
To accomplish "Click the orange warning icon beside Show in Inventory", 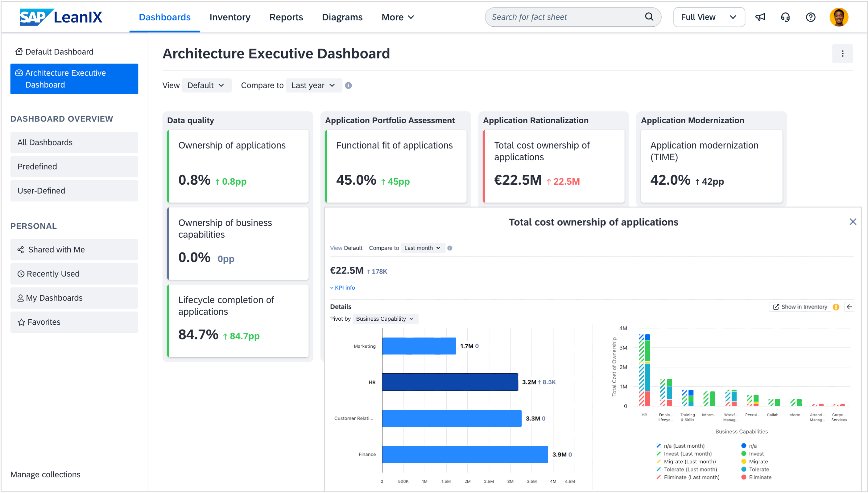I will (x=836, y=307).
